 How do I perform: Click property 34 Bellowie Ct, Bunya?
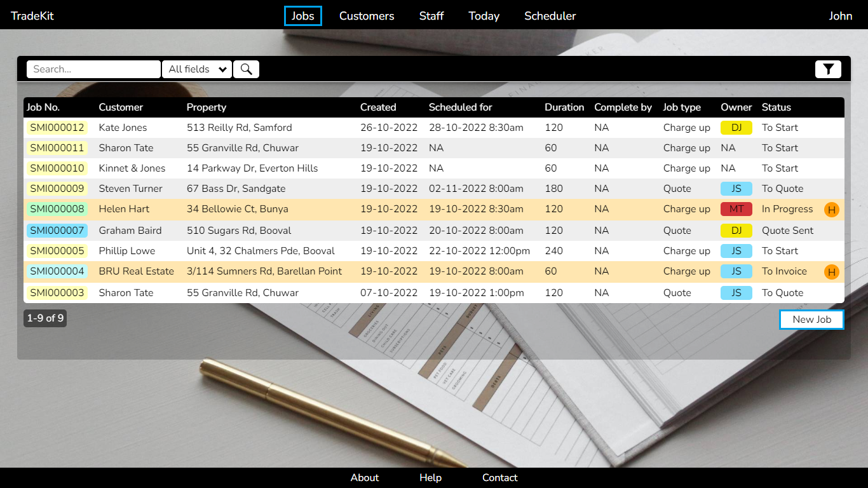[x=238, y=209]
